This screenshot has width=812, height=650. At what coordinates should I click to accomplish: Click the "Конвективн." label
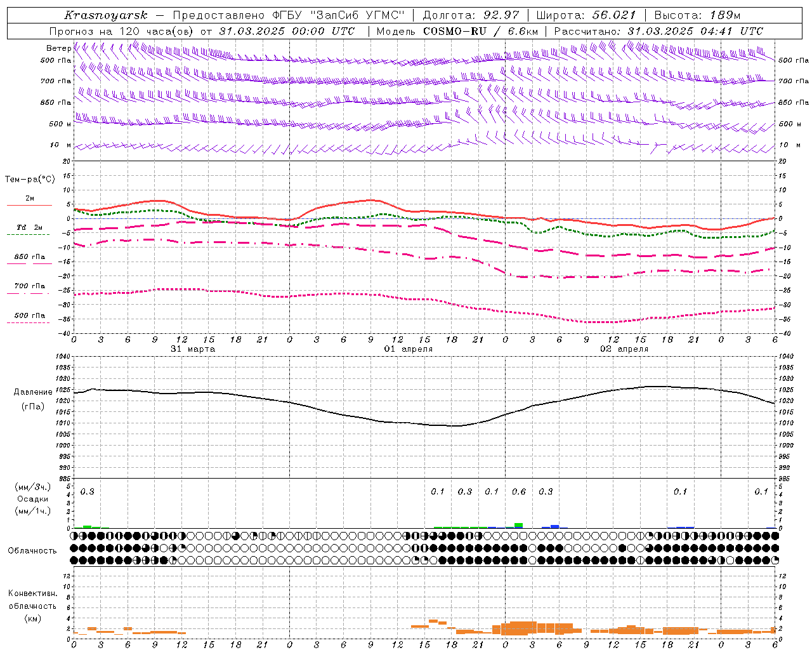[x=33, y=594]
